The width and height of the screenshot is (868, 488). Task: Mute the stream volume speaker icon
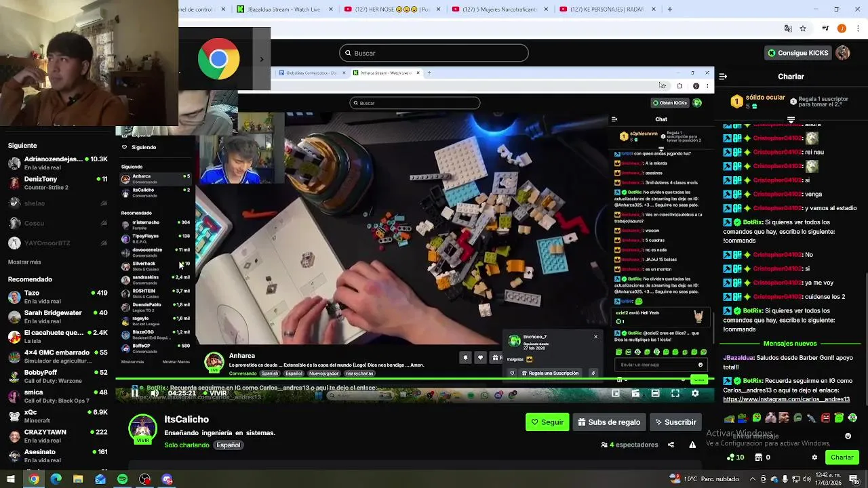tap(155, 393)
